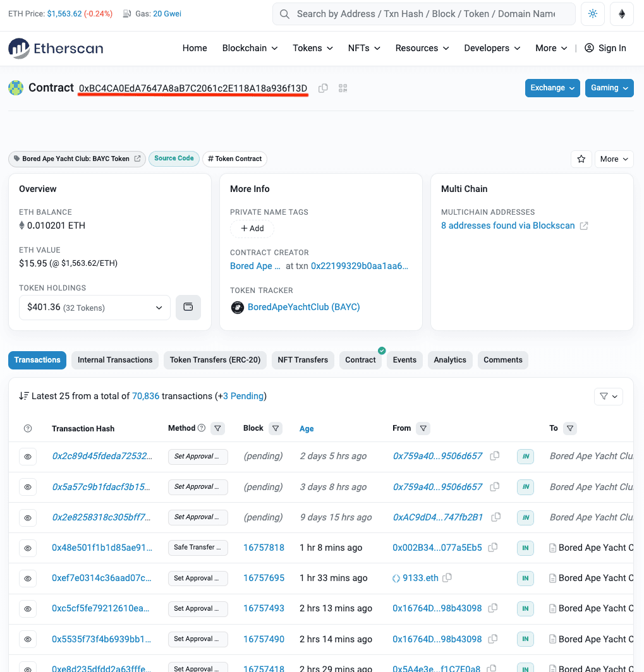The width and height of the screenshot is (644, 672).
Task: Filter transactions by To address
Action: [570, 428]
